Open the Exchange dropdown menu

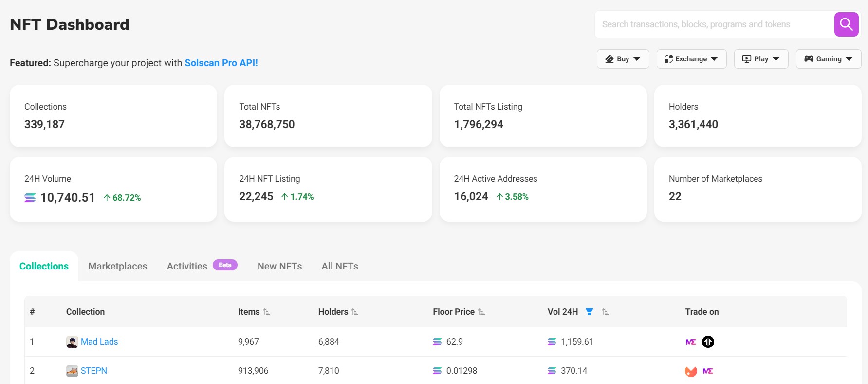[x=691, y=59]
